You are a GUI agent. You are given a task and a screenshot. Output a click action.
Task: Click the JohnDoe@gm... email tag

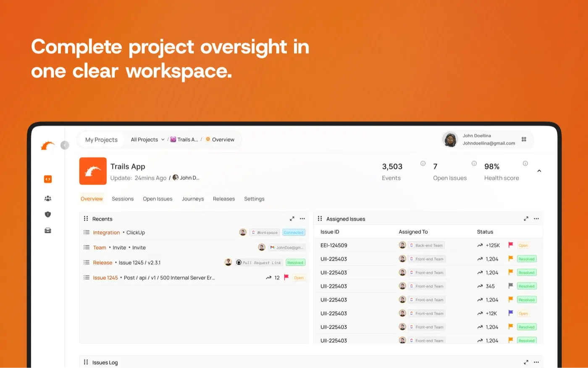[287, 248]
